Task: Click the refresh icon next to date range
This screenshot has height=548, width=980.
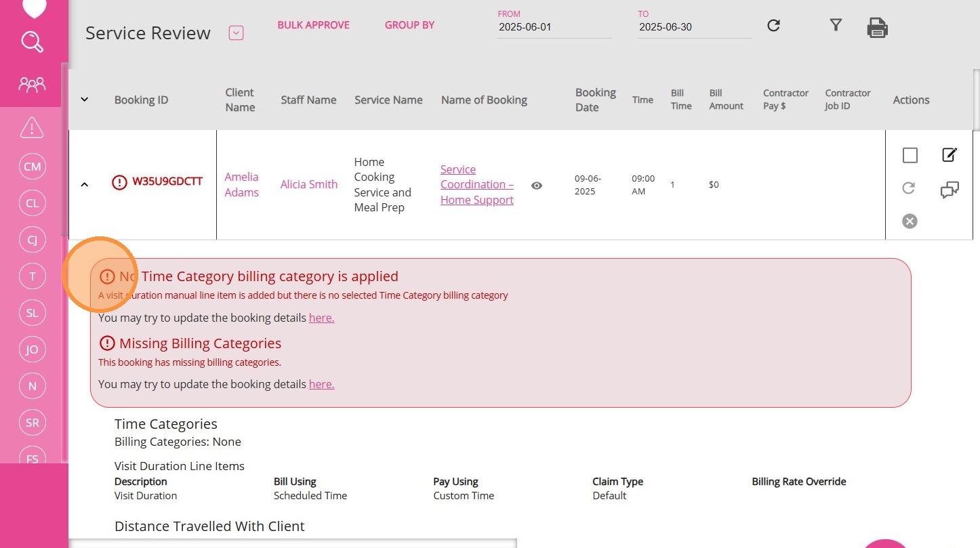Action: [773, 26]
